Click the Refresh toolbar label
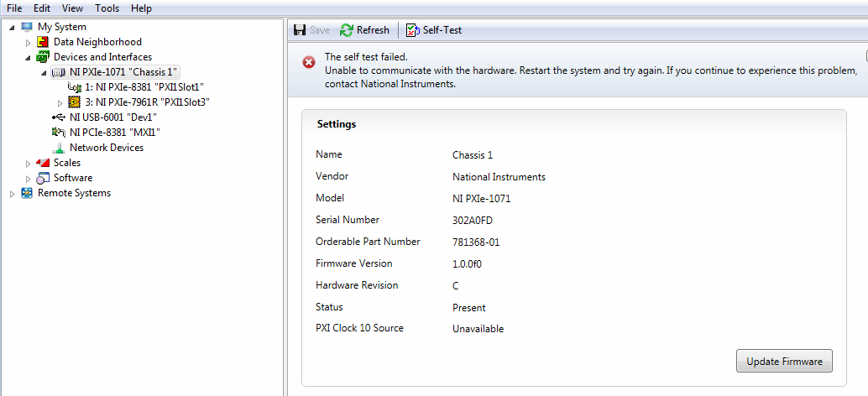This screenshot has height=396, width=868. tap(373, 30)
